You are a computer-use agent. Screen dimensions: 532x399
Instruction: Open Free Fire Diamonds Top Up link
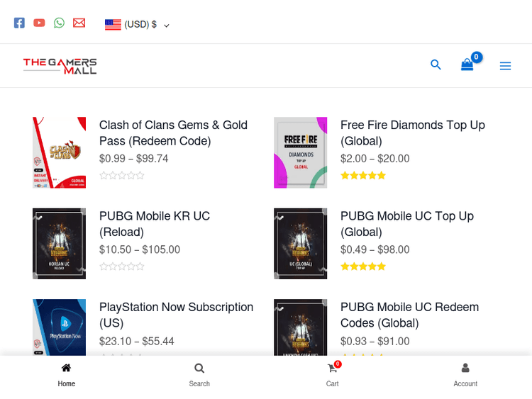pyautogui.click(x=412, y=133)
